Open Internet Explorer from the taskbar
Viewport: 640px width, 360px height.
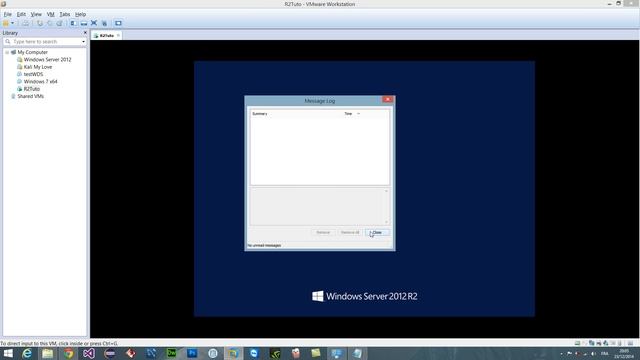27,353
